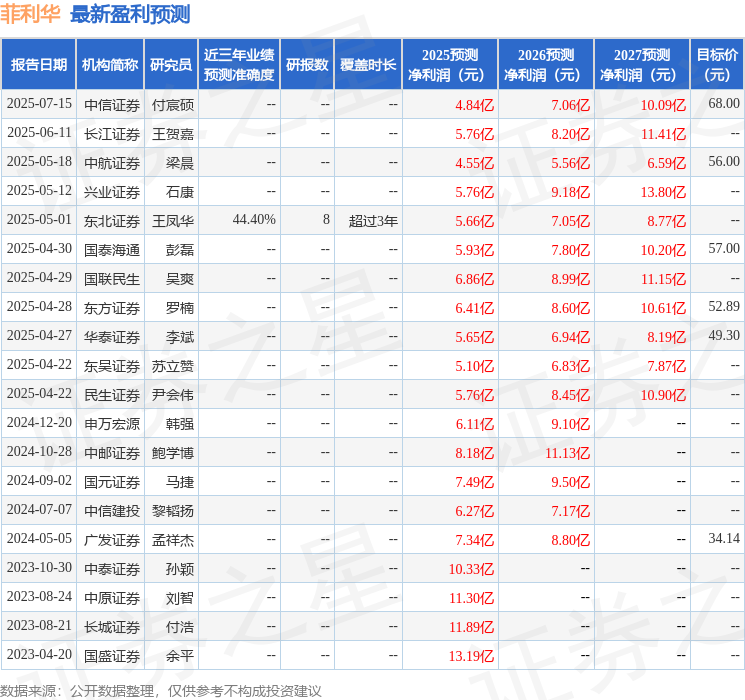745x700 pixels.
Task: Click the 2026预测净利润 column header
Action: click(546, 65)
